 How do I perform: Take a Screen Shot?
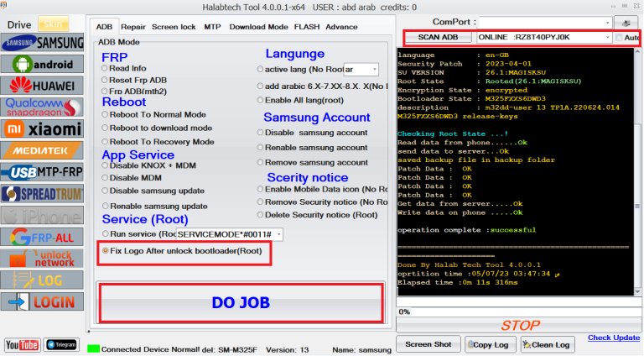click(428, 344)
